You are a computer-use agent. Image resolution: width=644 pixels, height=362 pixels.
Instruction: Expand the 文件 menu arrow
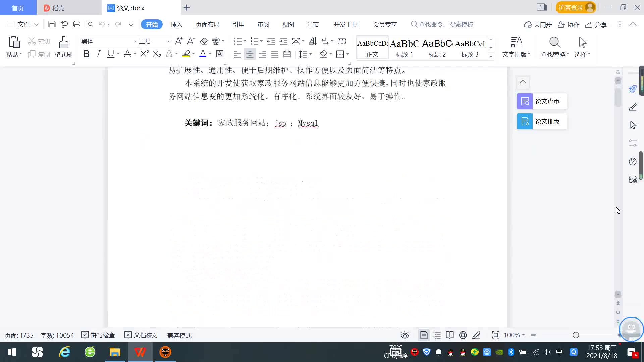point(36,24)
